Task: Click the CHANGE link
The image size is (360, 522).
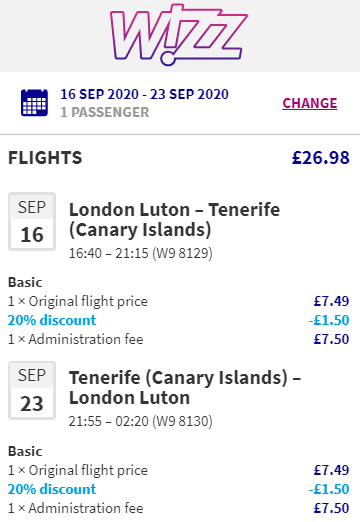Action: 310,103
